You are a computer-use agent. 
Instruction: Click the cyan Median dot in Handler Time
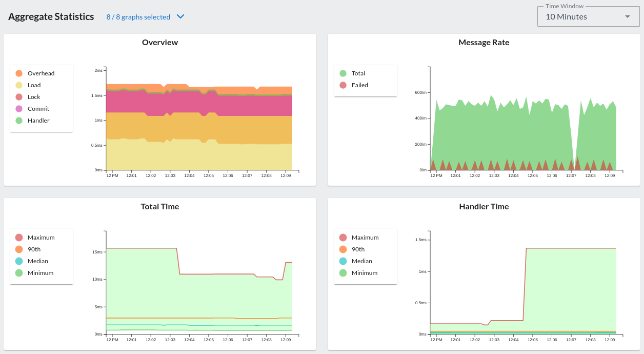click(343, 261)
